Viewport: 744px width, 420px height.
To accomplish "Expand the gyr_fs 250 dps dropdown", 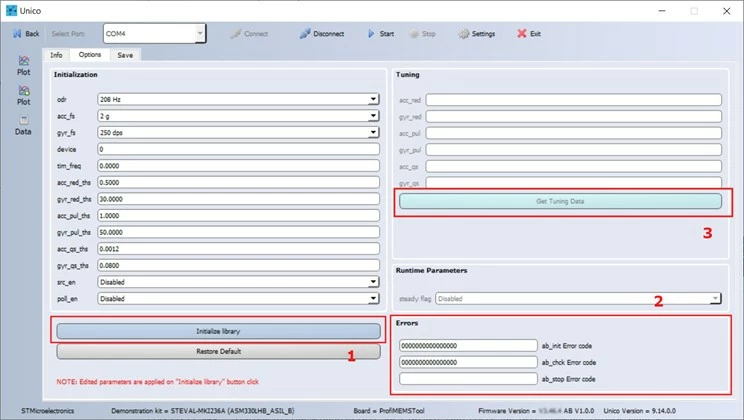I will pyautogui.click(x=373, y=132).
